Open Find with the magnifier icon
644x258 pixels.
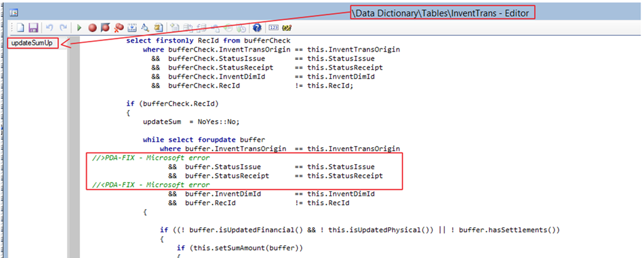pyautogui.click(x=145, y=28)
